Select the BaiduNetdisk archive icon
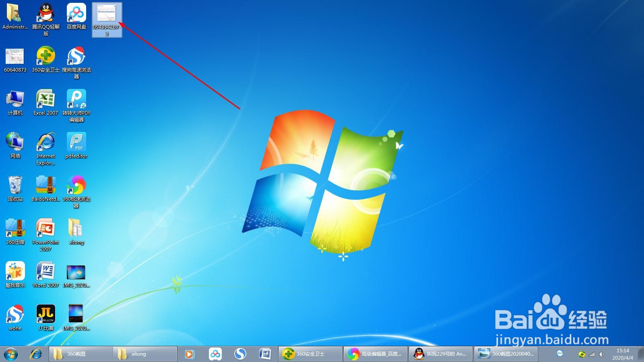Viewport: 644px width, 362px height. pos(46,189)
